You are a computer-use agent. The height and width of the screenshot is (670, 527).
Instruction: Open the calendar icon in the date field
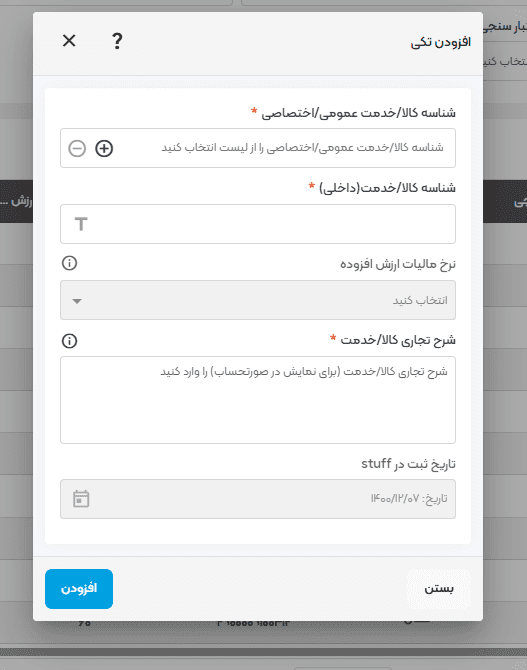(x=81, y=499)
